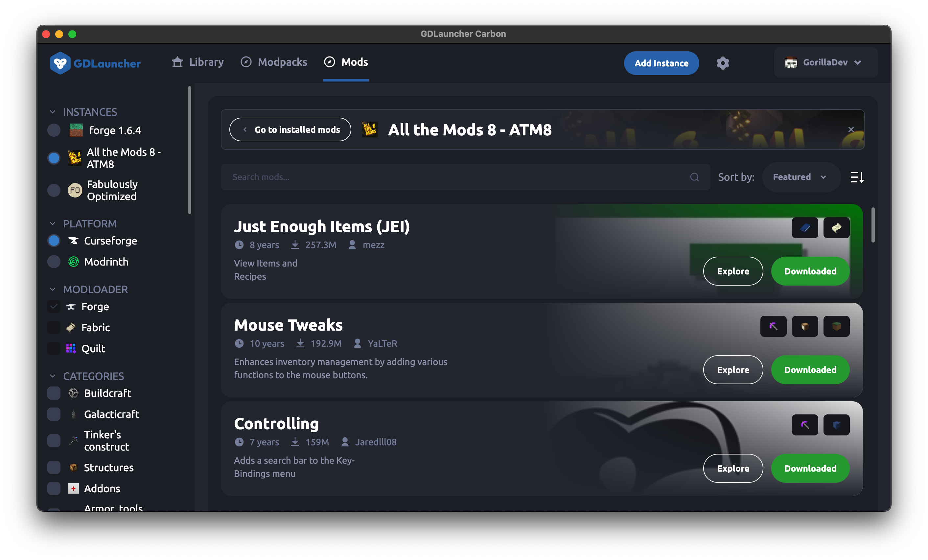
Task: Click the mods search input field
Action: (463, 177)
